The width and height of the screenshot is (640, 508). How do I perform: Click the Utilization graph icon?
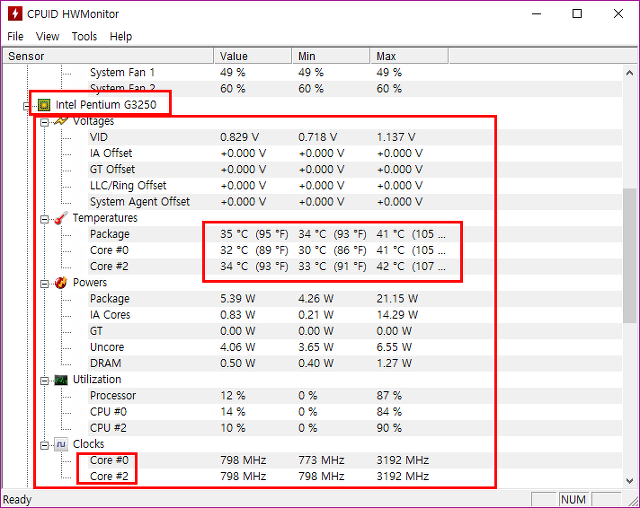[x=61, y=380]
